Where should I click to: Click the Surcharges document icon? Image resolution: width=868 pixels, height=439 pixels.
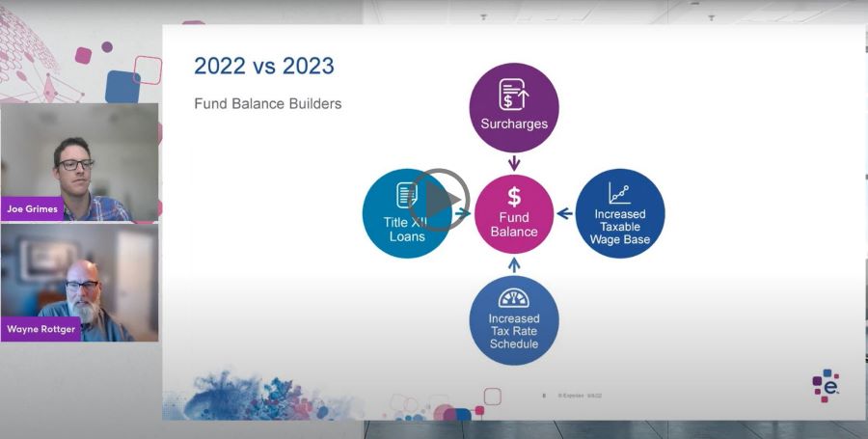[514, 96]
